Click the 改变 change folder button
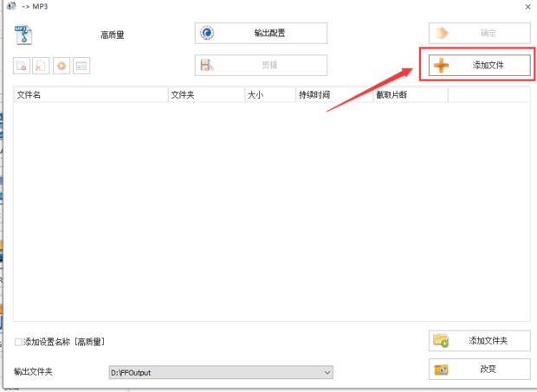Screen dimensions: 537x392 pyautogui.click(x=480, y=370)
